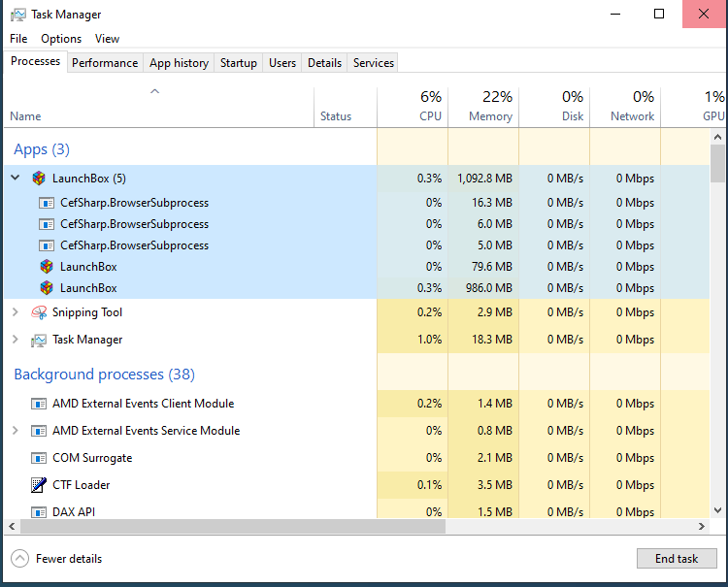
Task: Switch to the Services tab
Action: click(374, 63)
